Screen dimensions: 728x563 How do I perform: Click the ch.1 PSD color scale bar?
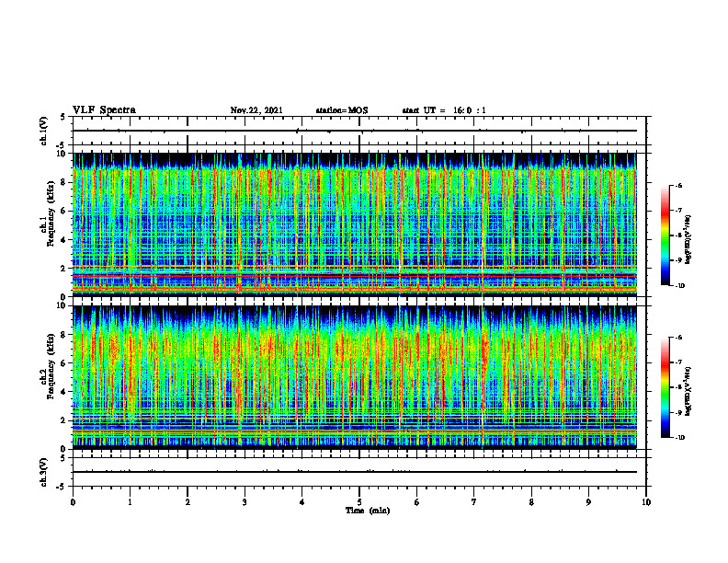(665, 236)
